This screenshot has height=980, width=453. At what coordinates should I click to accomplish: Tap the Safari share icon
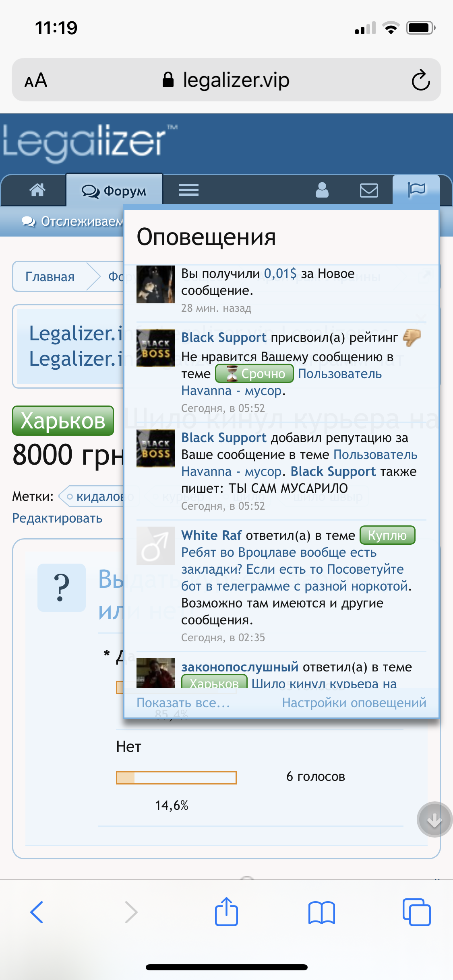point(226,911)
